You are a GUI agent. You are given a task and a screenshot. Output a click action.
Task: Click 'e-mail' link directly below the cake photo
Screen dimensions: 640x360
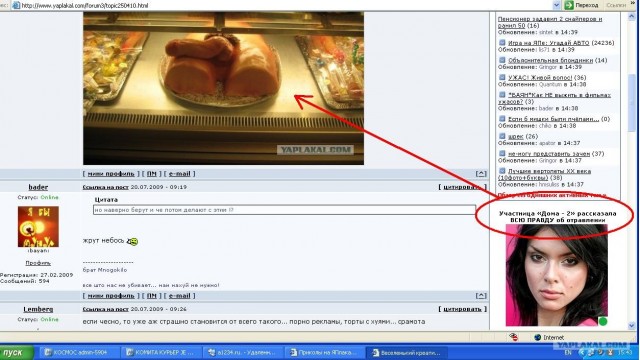[x=179, y=173]
